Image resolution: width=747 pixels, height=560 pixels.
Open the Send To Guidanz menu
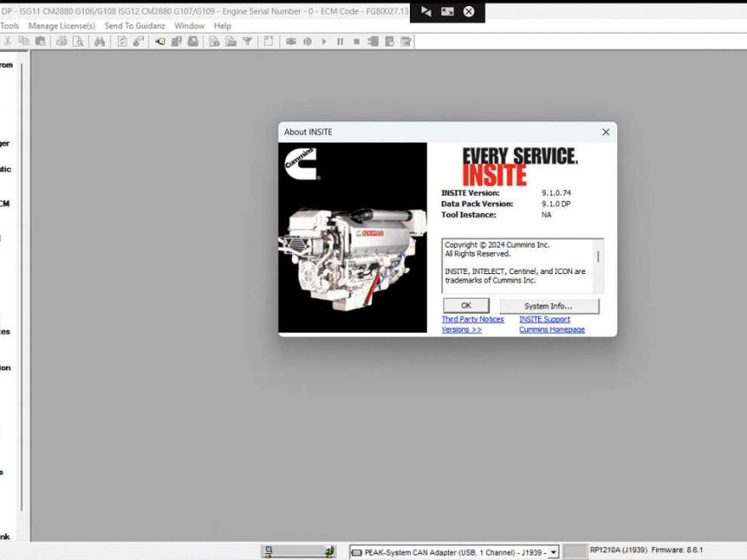135,25
